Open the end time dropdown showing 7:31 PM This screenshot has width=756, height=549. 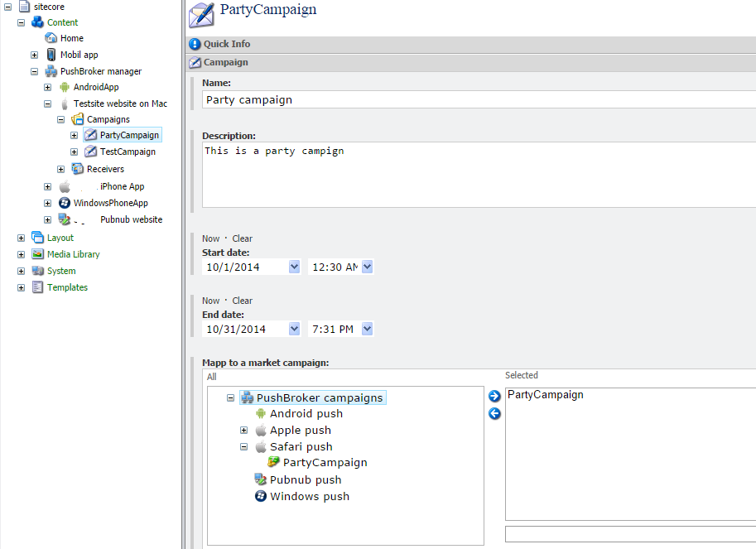pos(365,329)
